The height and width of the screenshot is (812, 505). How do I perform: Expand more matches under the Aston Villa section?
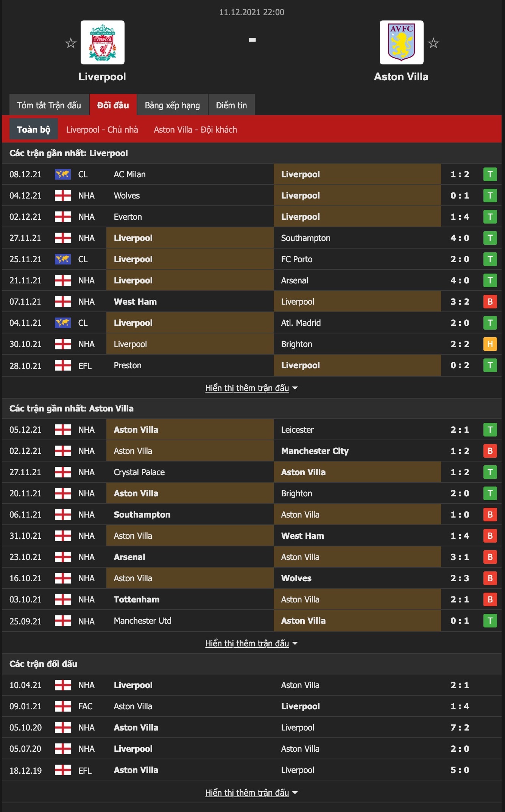[x=251, y=643]
